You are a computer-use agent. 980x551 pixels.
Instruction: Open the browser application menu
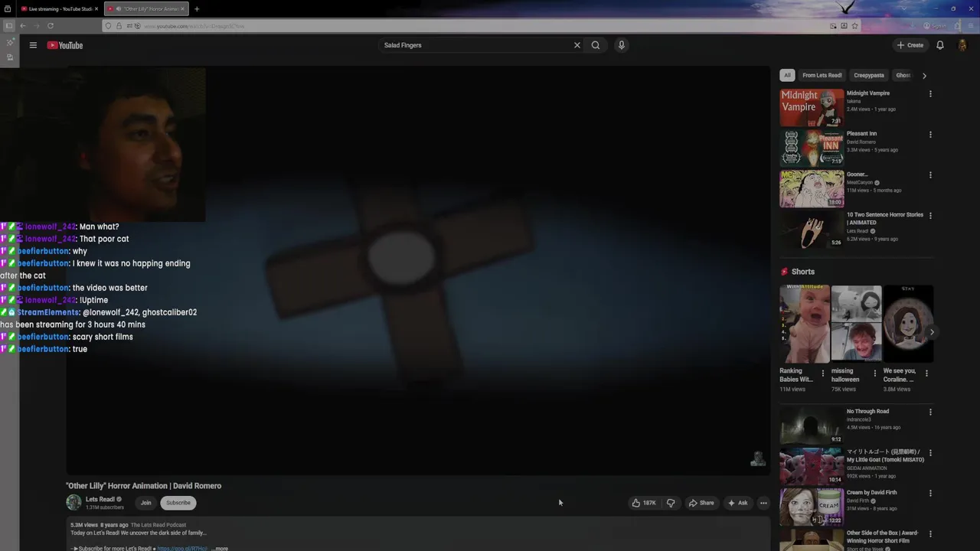click(970, 26)
